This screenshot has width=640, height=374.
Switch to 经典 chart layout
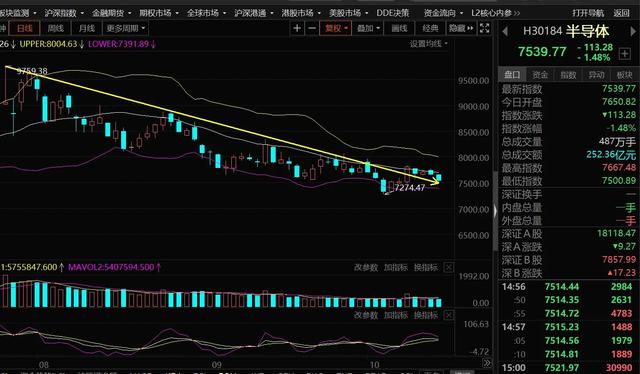(430, 28)
